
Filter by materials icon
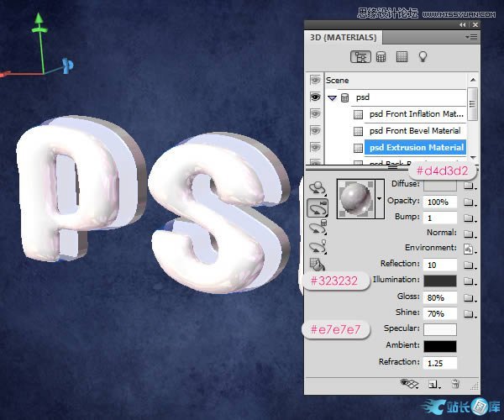[x=402, y=57]
